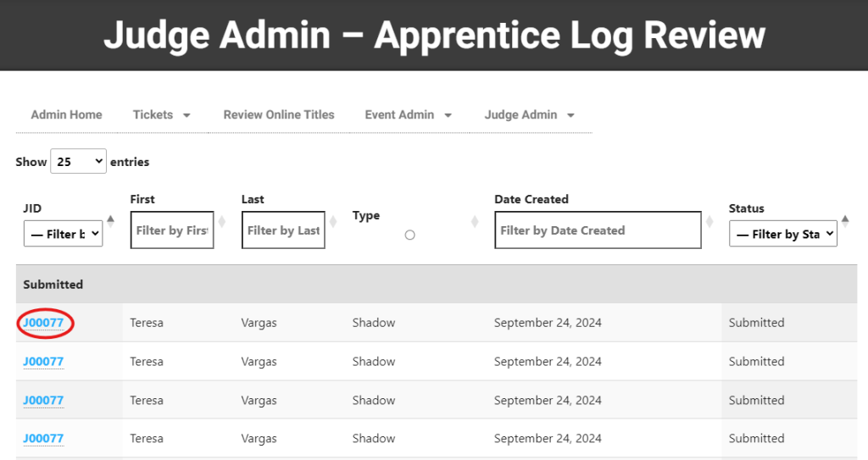Click the Type column sort arrows

coord(475,222)
